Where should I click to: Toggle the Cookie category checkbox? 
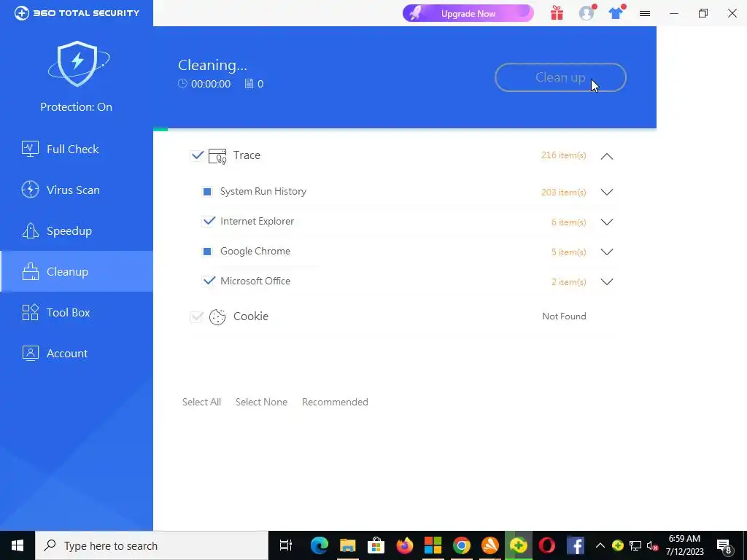point(196,316)
